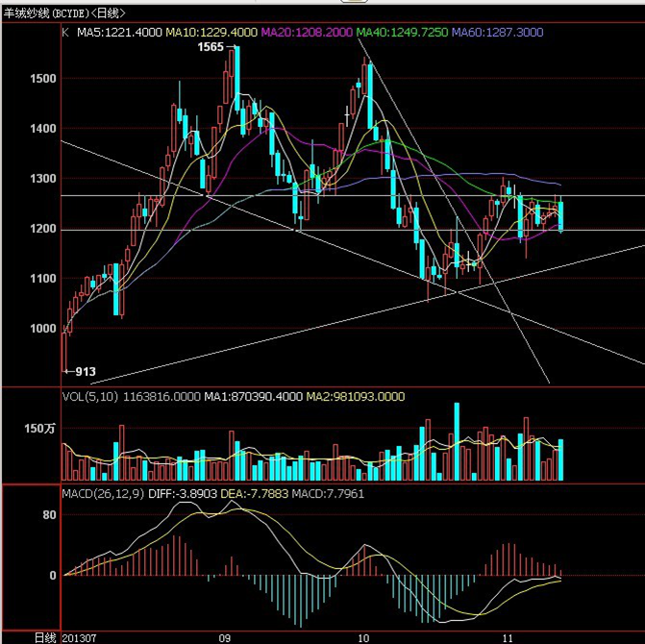Select the MA40:1249.7250 indicator label

402,32
